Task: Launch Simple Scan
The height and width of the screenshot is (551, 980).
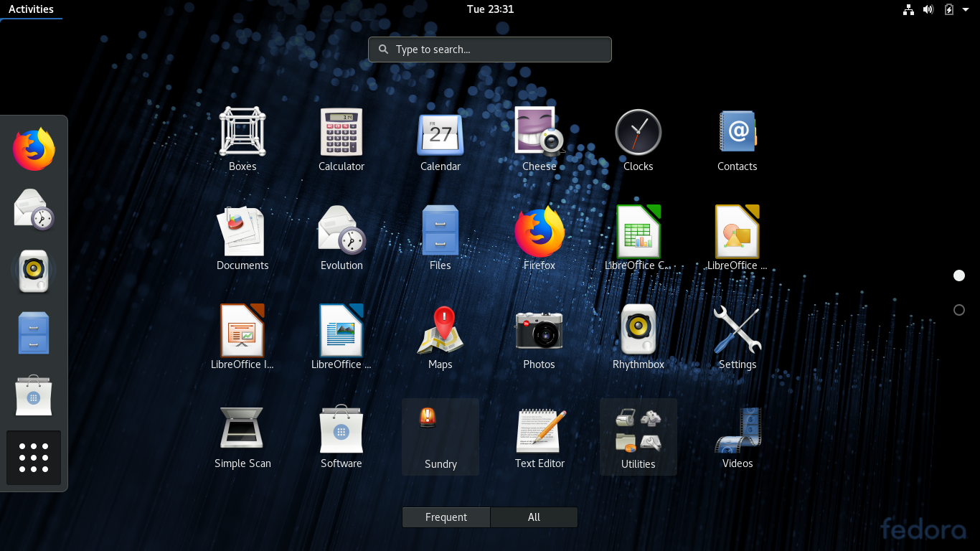Action: (x=242, y=437)
